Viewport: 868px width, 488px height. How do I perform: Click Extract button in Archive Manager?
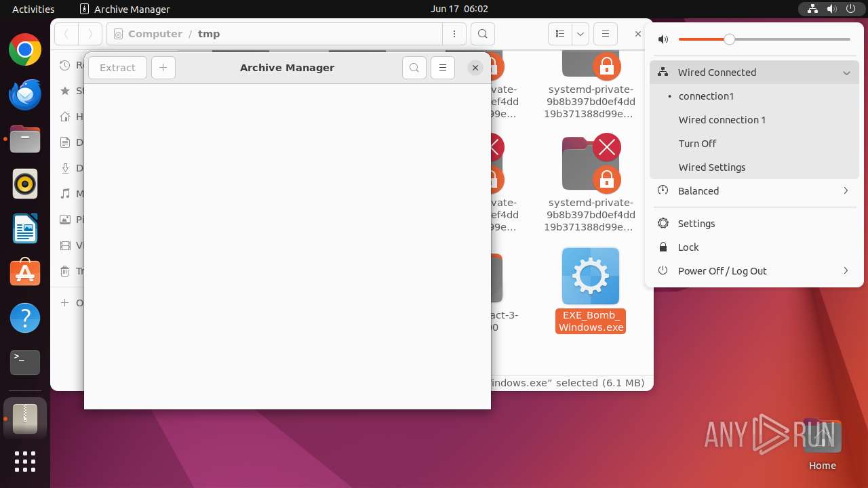117,68
